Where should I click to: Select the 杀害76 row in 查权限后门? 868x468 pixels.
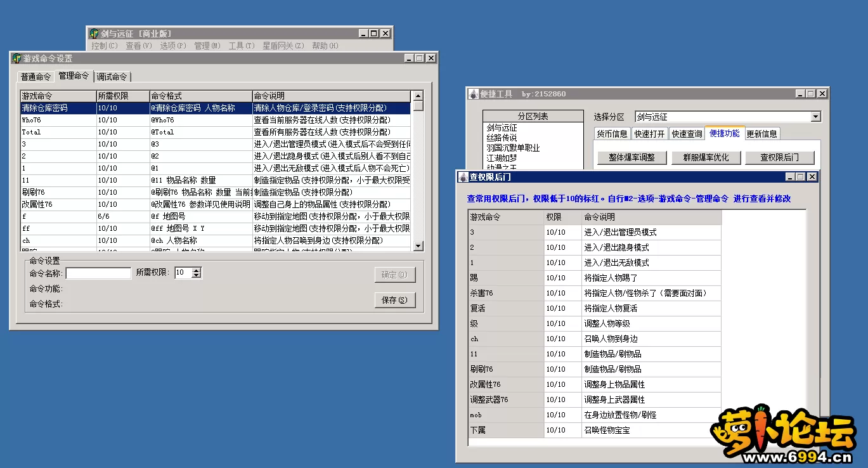pos(595,293)
